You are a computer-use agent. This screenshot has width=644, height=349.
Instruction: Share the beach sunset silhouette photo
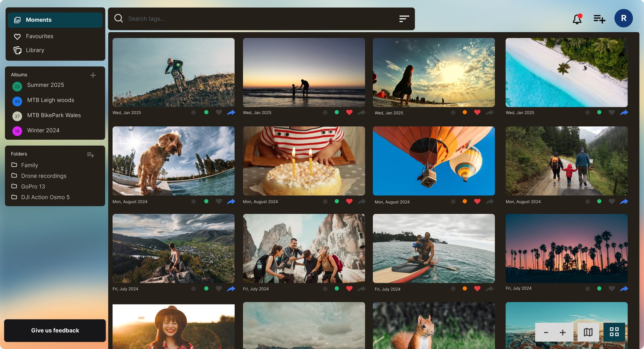(361, 113)
